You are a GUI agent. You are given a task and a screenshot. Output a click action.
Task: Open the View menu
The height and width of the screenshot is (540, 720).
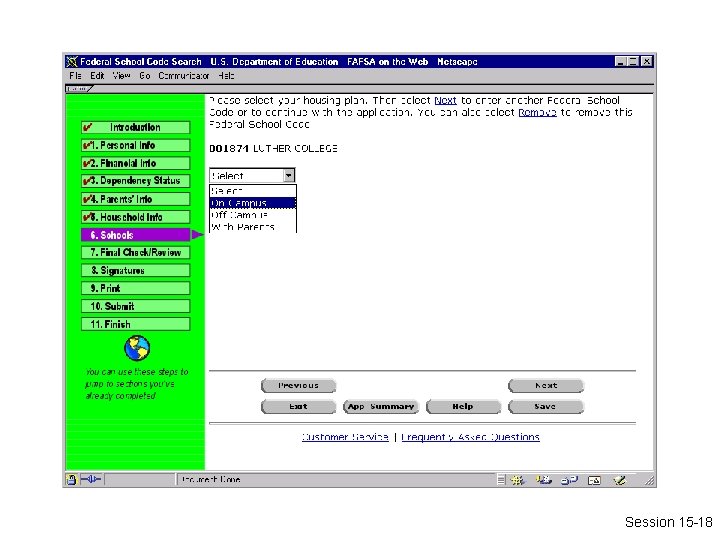[122, 76]
